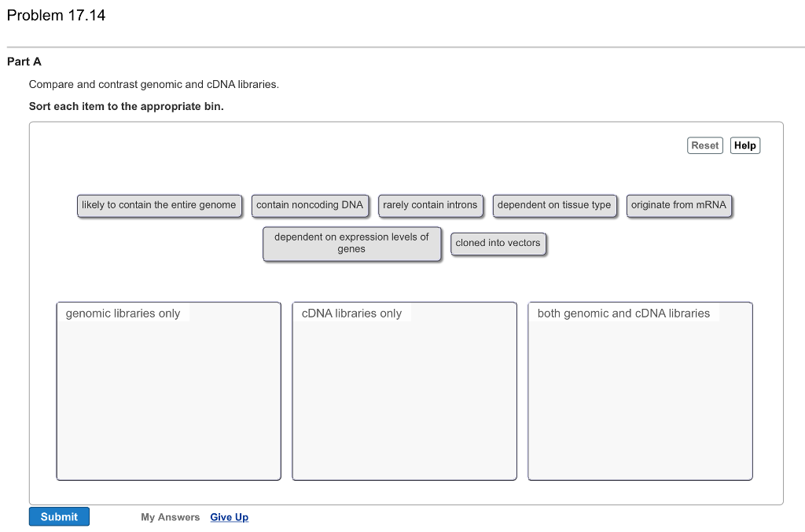Viewport: 805px width, 532px height.
Task: Open the Help button
Action: click(744, 145)
